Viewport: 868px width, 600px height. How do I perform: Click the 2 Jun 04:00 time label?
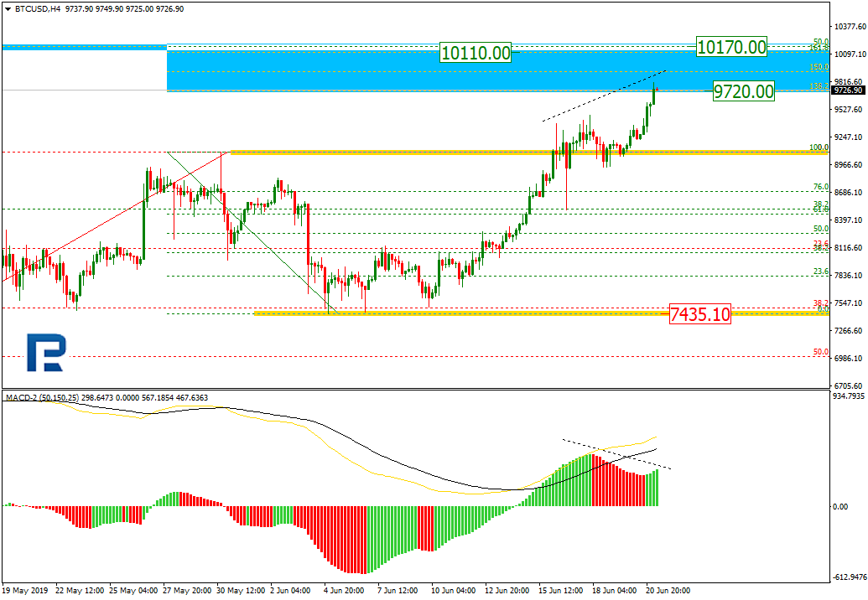[291, 591]
